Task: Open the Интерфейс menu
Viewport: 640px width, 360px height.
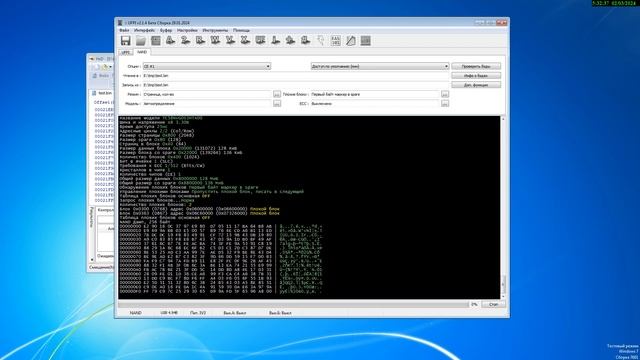Action: point(144,30)
